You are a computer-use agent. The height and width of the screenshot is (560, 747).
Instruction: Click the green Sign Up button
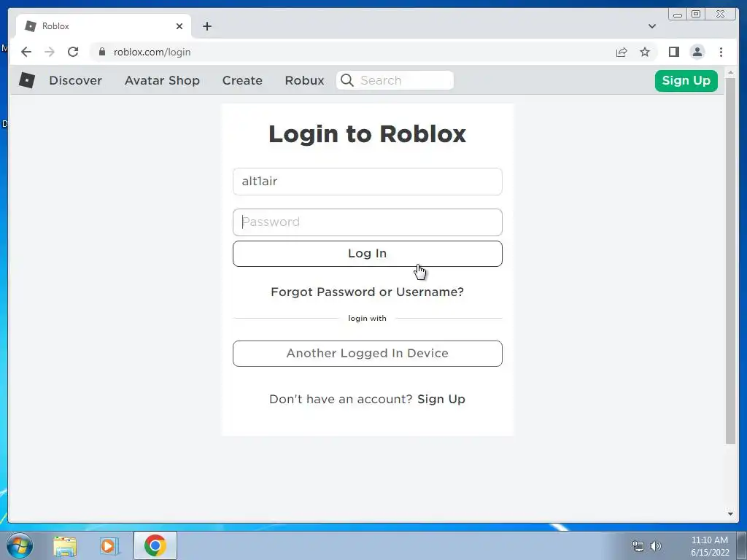[x=686, y=80]
